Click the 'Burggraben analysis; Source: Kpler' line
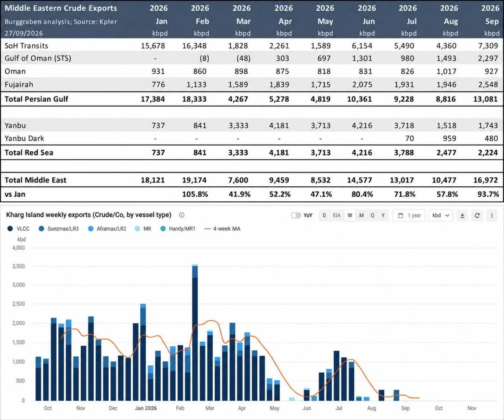Screen dimensions: 504x420 click(x=61, y=22)
